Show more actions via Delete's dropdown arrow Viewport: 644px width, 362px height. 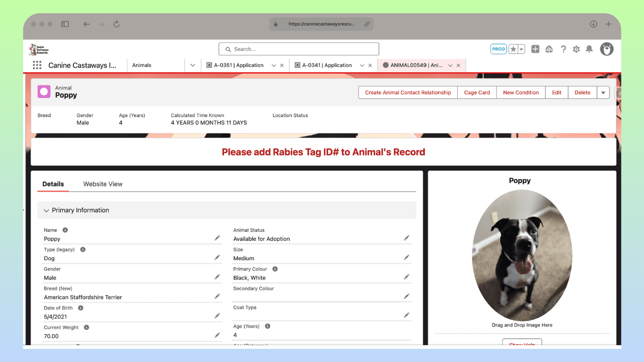[x=603, y=92]
